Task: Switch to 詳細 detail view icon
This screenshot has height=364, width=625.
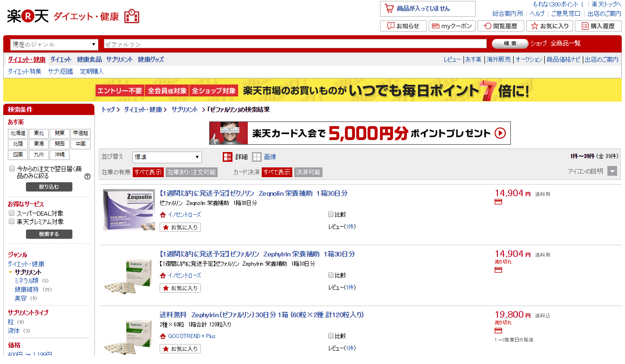Action: [227, 157]
